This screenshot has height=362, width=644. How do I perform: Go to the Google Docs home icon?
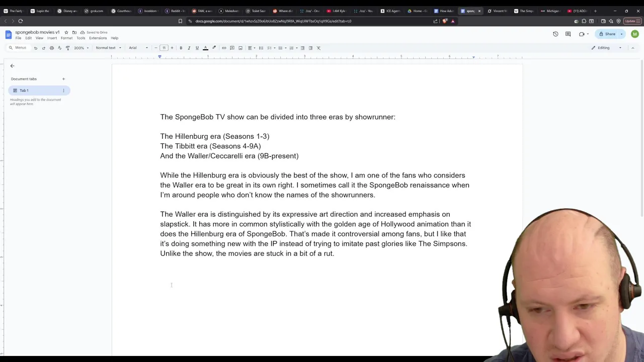tap(8, 35)
